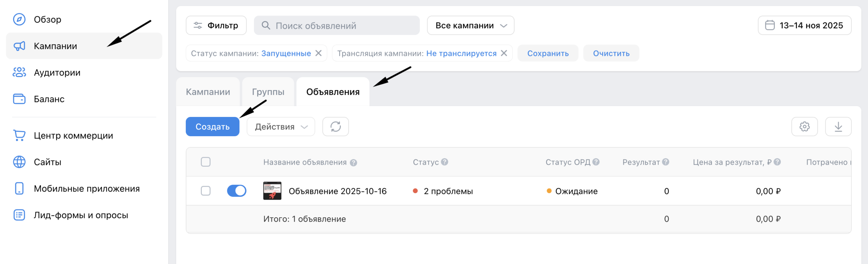Screen dimensions: 868x264
Task: Open the Действия dropdown menu
Action: coord(281,127)
